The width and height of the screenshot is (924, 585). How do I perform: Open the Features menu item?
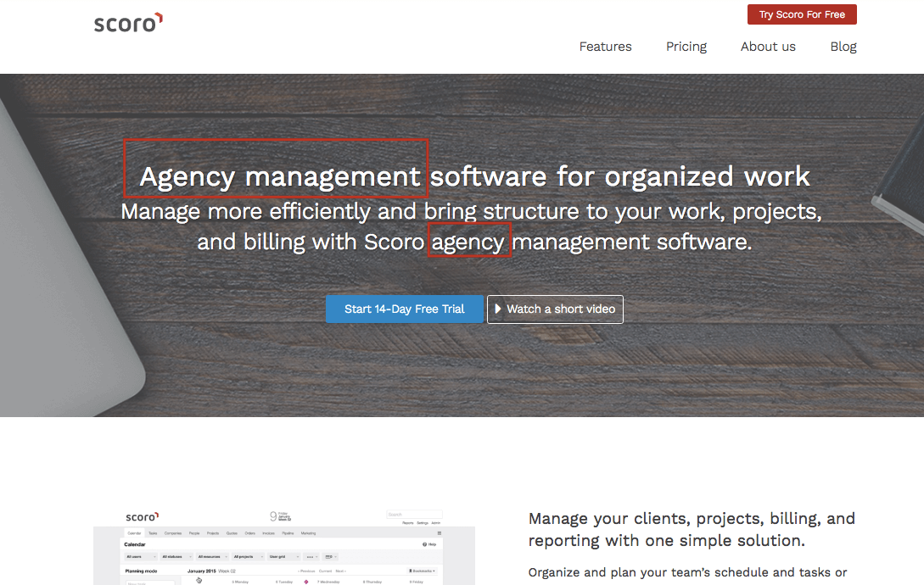click(x=605, y=47)
